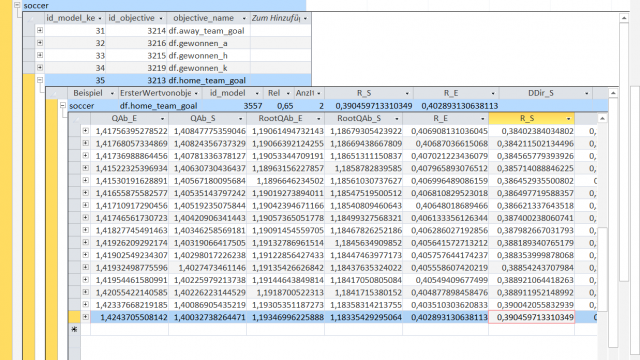Click id_model cell 3557
Image resolution: width=640 pixels, height=360 pixels.
pos(233,106)
